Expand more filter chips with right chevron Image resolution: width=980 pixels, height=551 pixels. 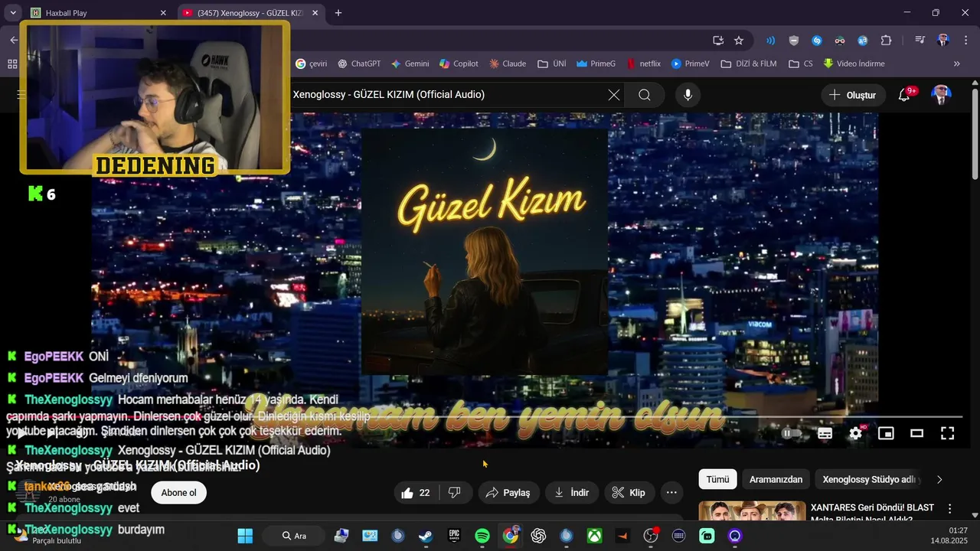pyautogui.click(x=939, y=480)
